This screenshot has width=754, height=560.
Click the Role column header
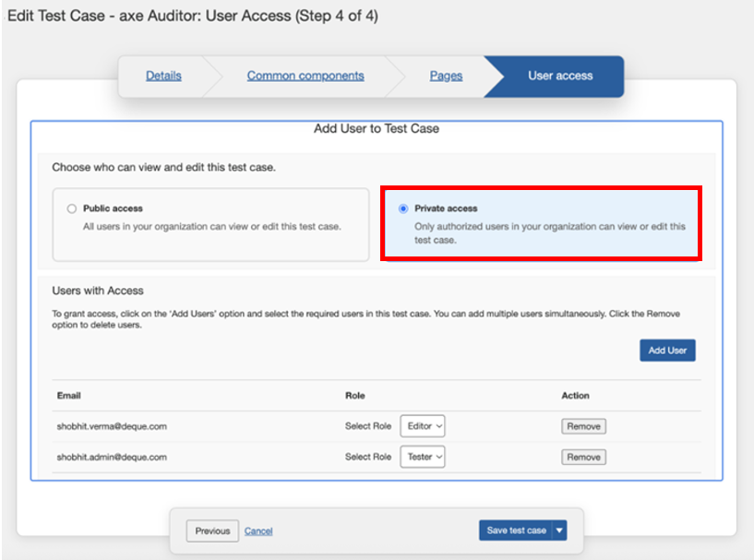pyautogui.click(x=355, y=396)
